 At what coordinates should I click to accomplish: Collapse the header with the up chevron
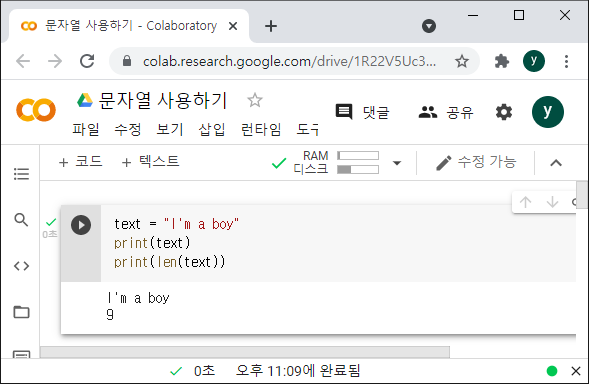coord(556,163)
